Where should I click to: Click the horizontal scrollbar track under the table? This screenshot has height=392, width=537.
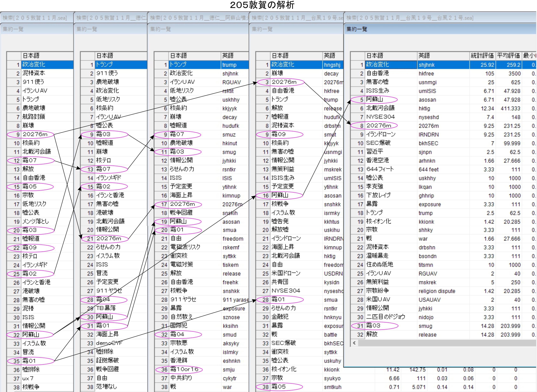tap(446, 343)
